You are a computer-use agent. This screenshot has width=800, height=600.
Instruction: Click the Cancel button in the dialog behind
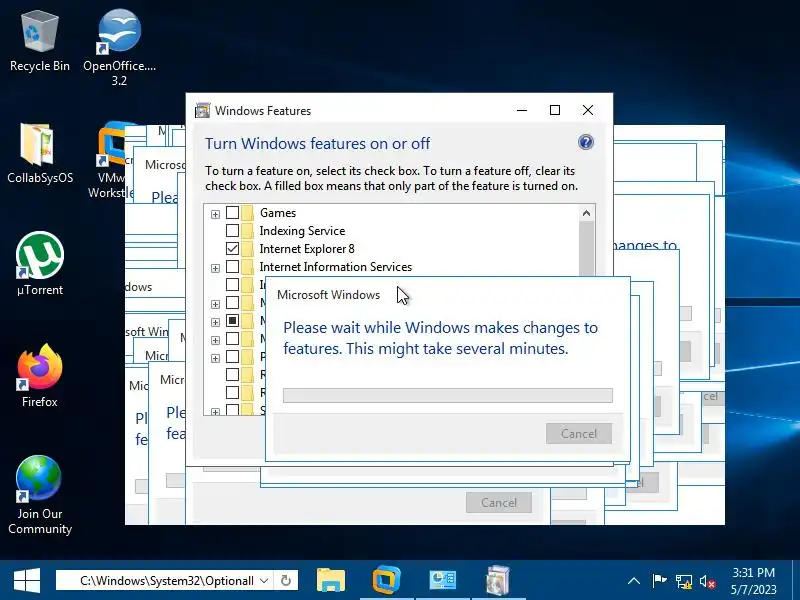[498, 503]
